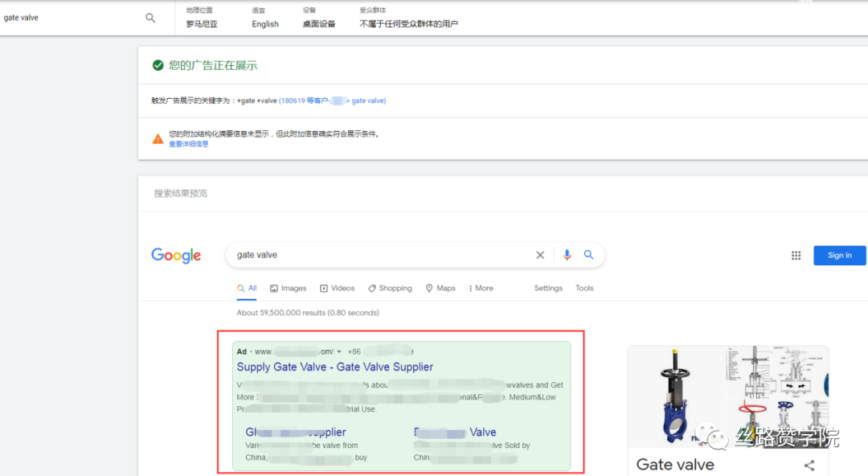The image size is (868, 476).
Task: Clear the search query using the X icon
Action: click(540, 254)
